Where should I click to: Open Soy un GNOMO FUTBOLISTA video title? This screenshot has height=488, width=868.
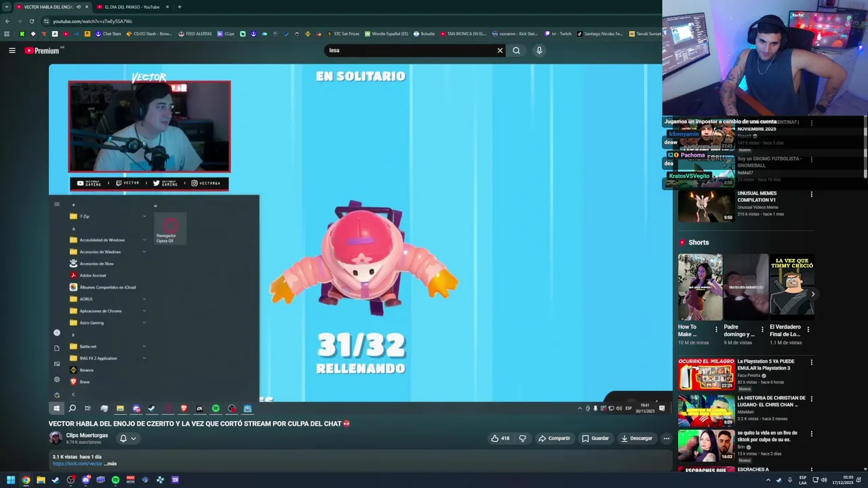point(770,162)
